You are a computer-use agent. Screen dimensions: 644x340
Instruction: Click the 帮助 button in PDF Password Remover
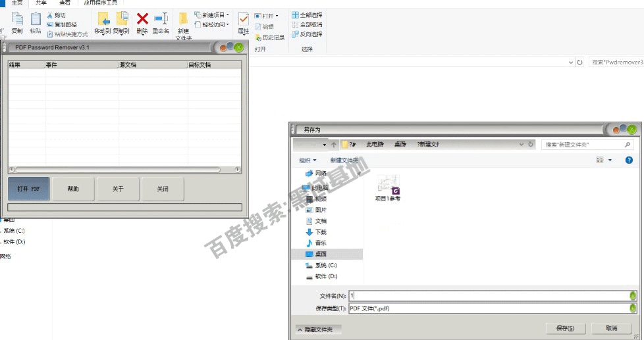[73, 189]
